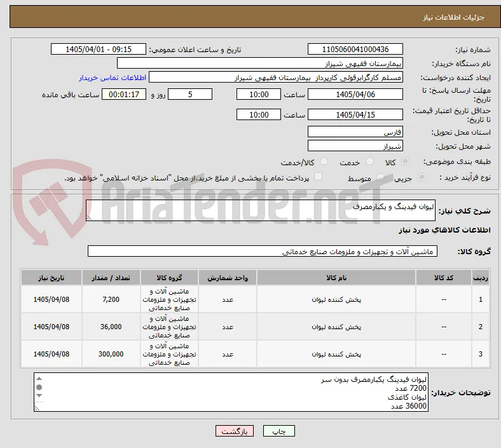Click the گروه کالا column header
The image size is (501, 448).
coord(169,278)
